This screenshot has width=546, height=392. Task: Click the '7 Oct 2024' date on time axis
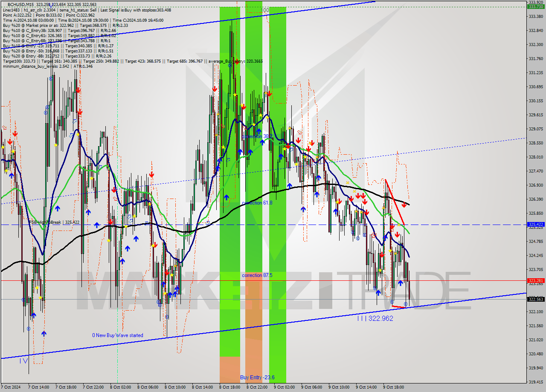click(12, 387)
